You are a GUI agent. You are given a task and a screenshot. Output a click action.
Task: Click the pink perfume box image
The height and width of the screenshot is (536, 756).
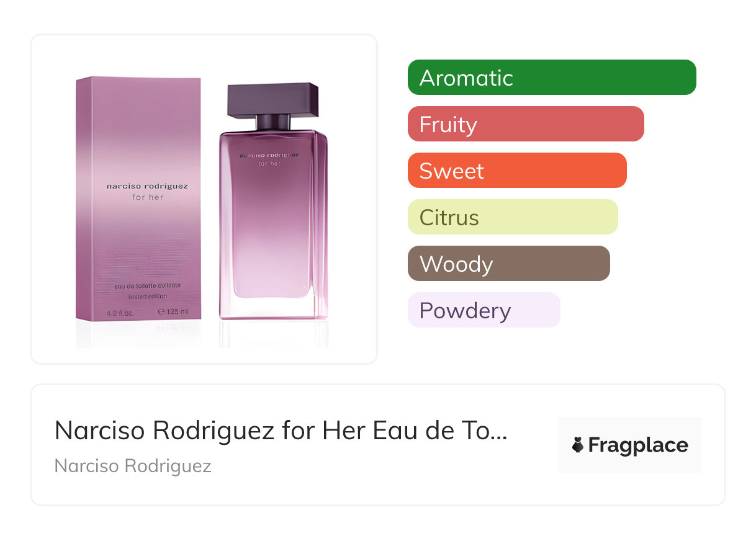[139, 199]
